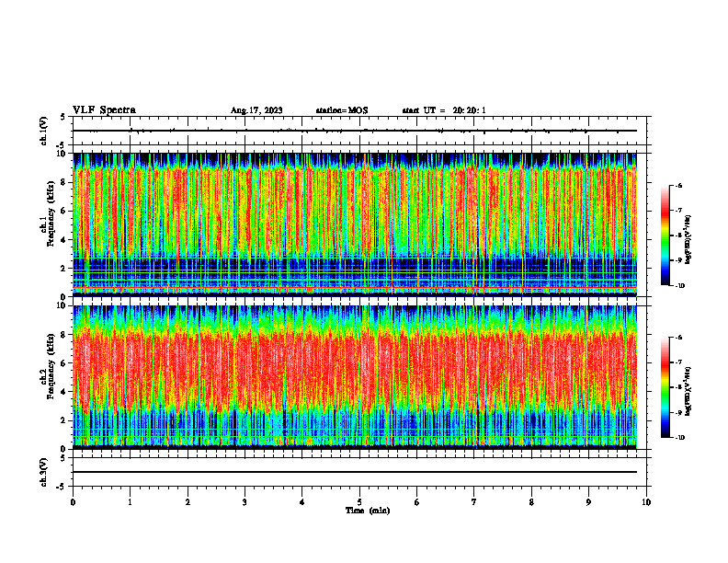This screenshot has height=563, width=728.
Task: Click the "VLF Spectra" plot title
Action: click(x=104, y=110)
